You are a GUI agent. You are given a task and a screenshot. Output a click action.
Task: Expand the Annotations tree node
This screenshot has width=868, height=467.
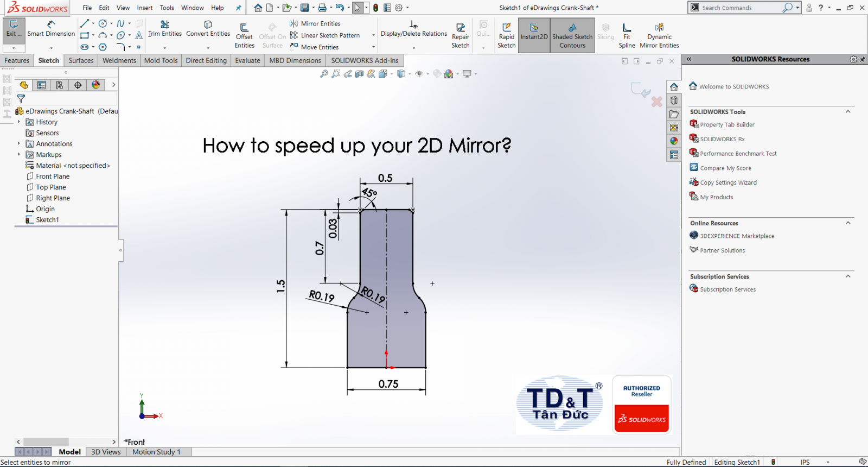click(x=19, y=144)
